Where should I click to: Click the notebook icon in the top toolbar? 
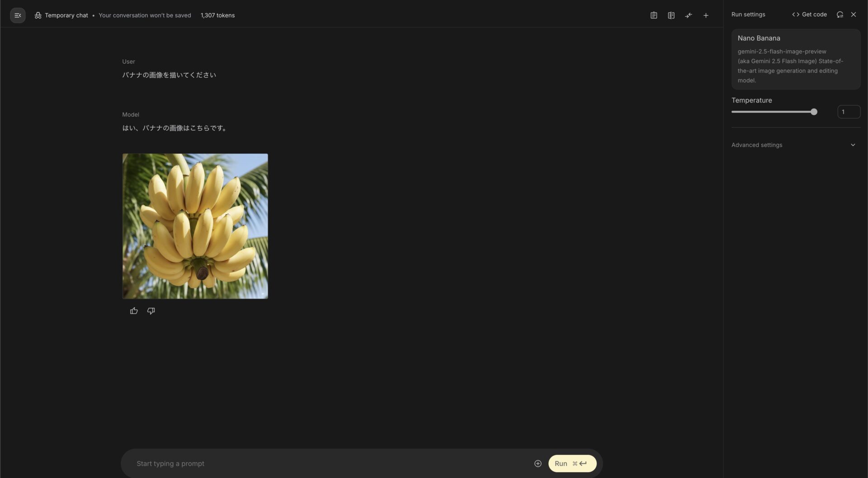click(671, 15)
